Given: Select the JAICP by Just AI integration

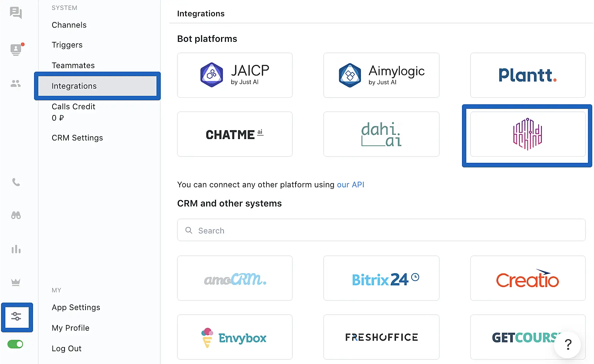Looking at the screenshot, I should pos(235,75).
